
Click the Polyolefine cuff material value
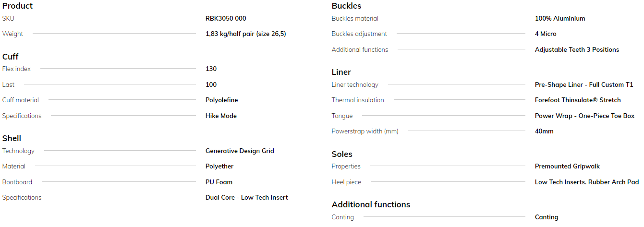221,100
